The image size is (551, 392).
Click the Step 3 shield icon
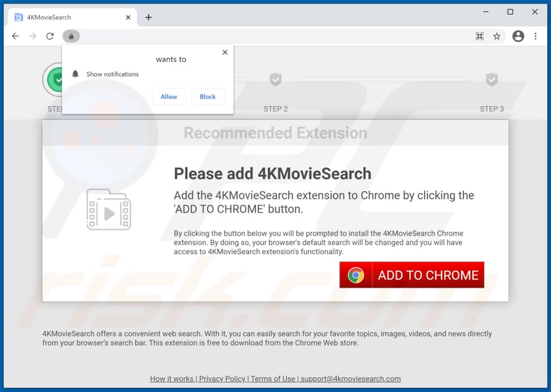pos(492,80)
